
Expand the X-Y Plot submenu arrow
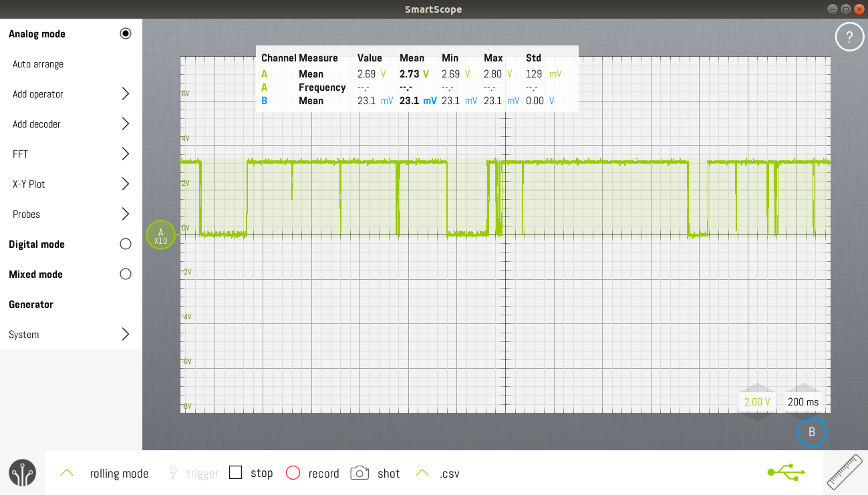pyautogui.click(x=126, y=184)
